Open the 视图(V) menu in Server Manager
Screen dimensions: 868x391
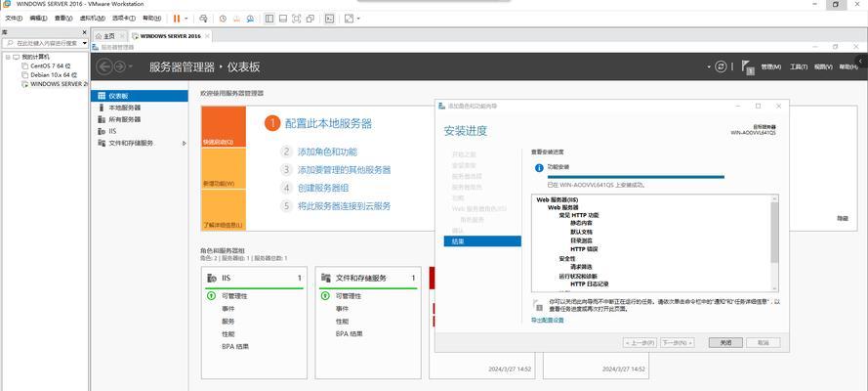823,67
